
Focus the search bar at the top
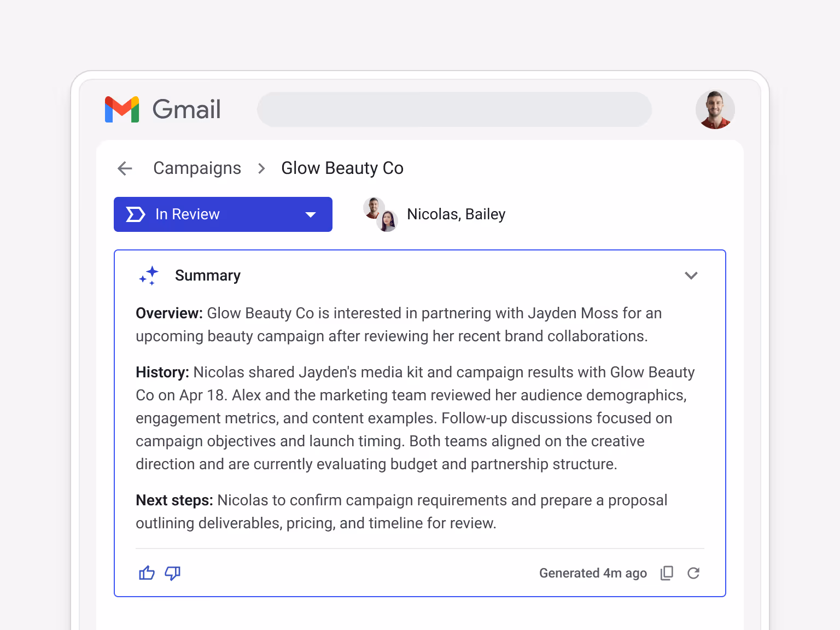[x=454, y=109]
